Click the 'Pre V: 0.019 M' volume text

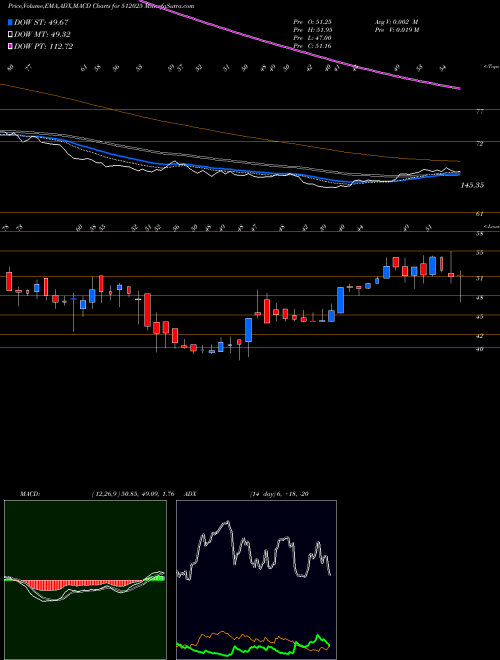(x=396, y=30)
